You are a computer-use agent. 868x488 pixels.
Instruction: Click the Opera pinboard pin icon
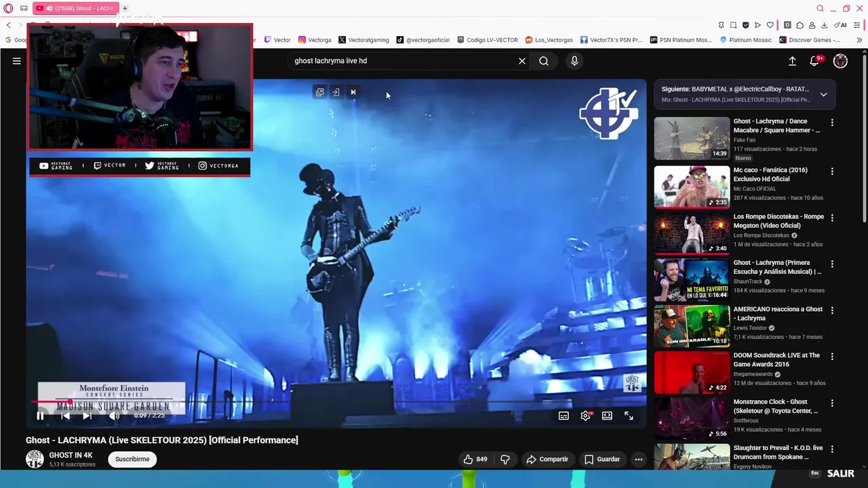(x=721, y=25)
